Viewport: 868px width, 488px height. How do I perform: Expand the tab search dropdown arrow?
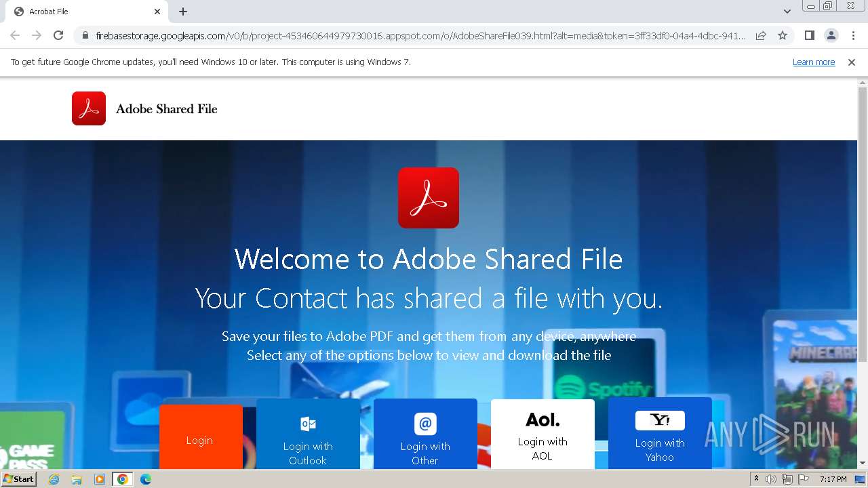pyautogui.click(x=787, y=12)
